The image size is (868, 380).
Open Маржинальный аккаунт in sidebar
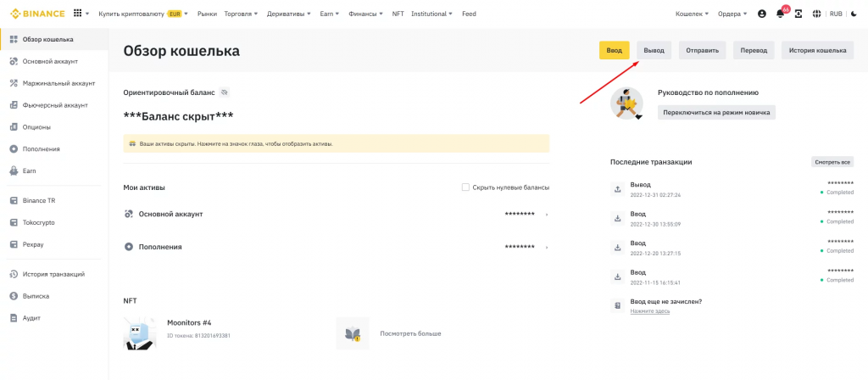58,83
